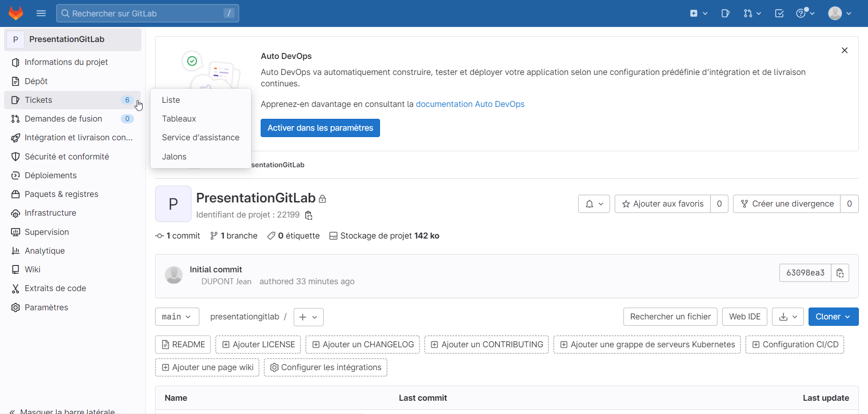The width and height of the screenshot is (868, 414).
Task: Open the add file plus dropdown
Action: coord(309,317)
